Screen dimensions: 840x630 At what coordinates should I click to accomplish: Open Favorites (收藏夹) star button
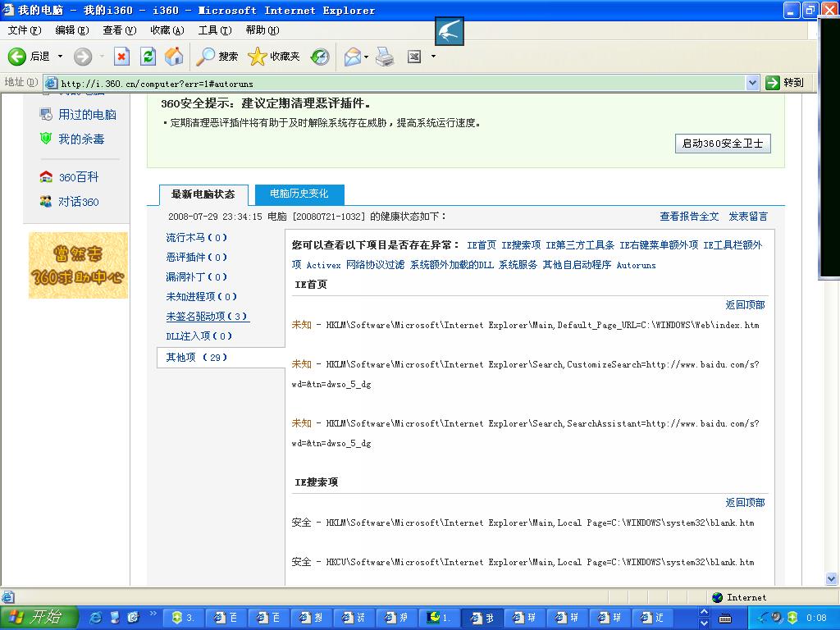274,57
